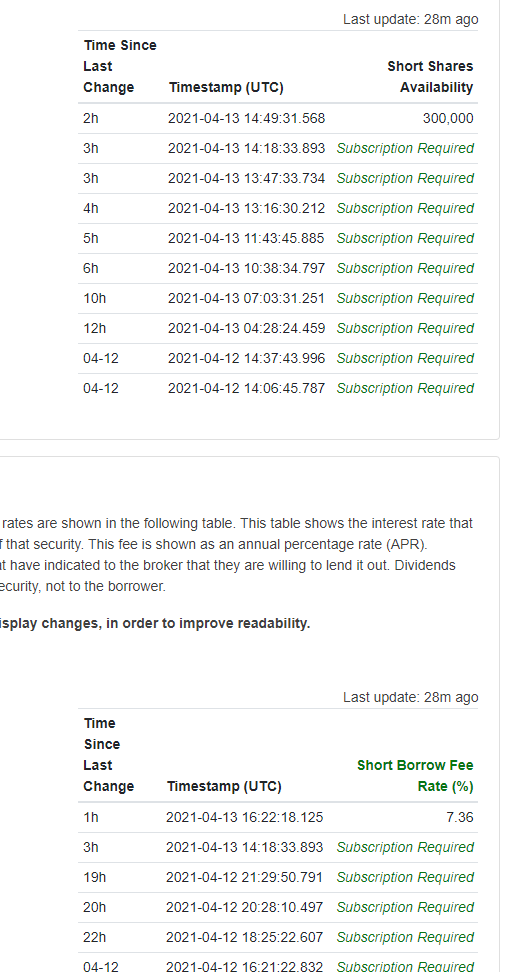Follow Subscription Required link at 04:28:24.459
This screenshot has width=512, height=972.
pos(405,328)
